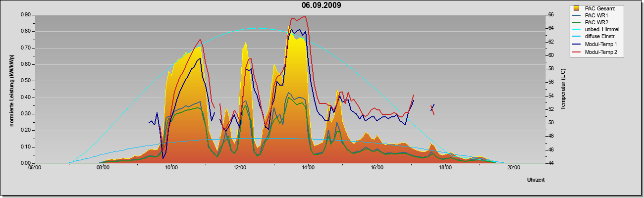Click the Temperatur axis title

point(563,89)
